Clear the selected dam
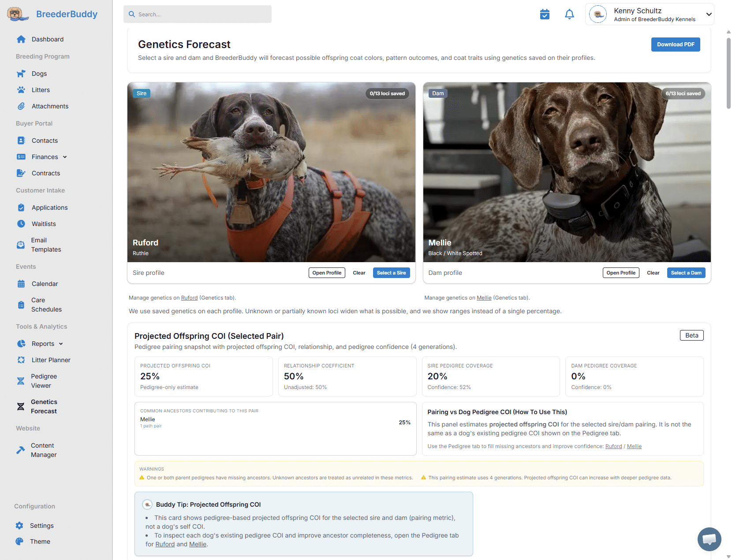The height and width of the screenshot is (560, 732). [653, 273]
